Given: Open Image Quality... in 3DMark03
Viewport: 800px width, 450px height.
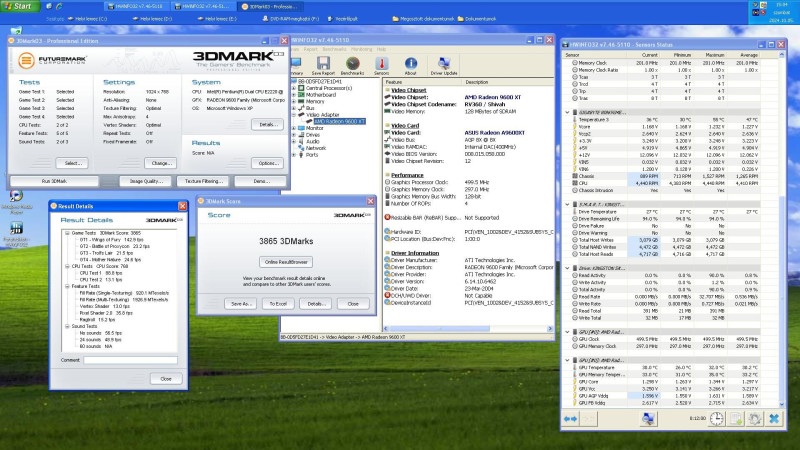Looking at the screenshot, I should point(146,181).
